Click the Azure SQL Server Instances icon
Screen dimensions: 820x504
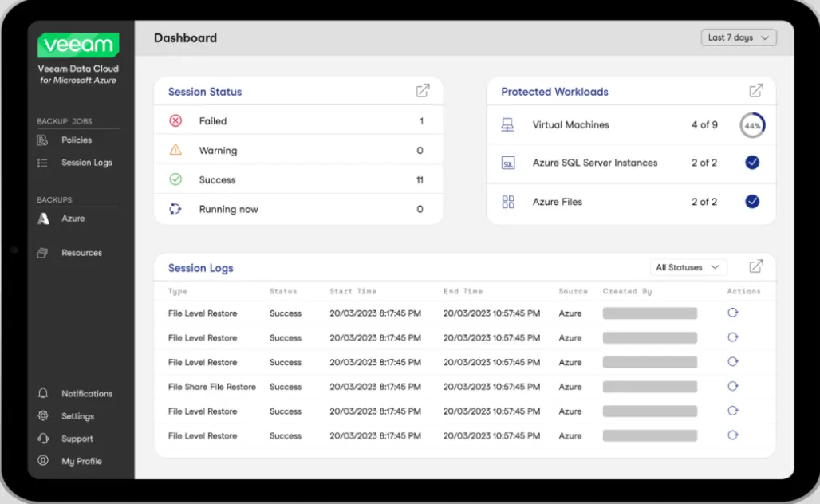(508, 163)
